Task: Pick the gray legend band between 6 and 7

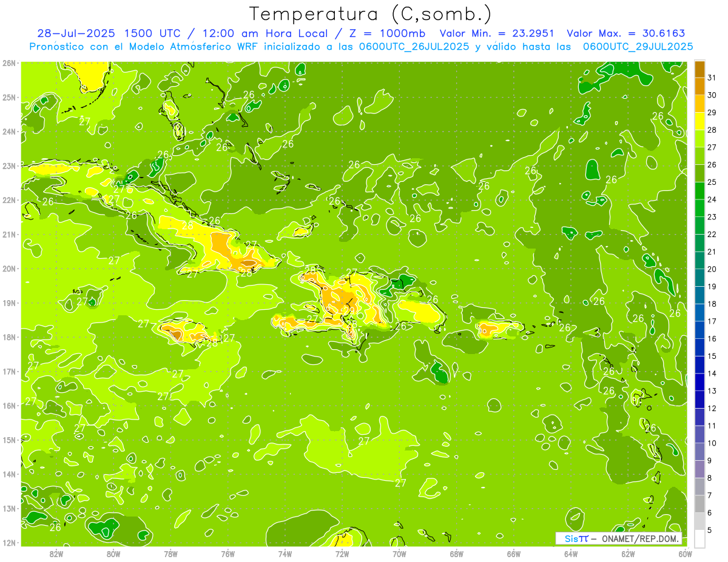Action: (x=700, y=504)
